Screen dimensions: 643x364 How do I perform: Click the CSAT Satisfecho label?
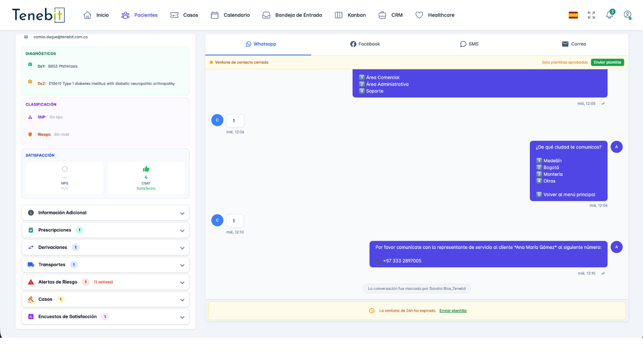[146, 188]
